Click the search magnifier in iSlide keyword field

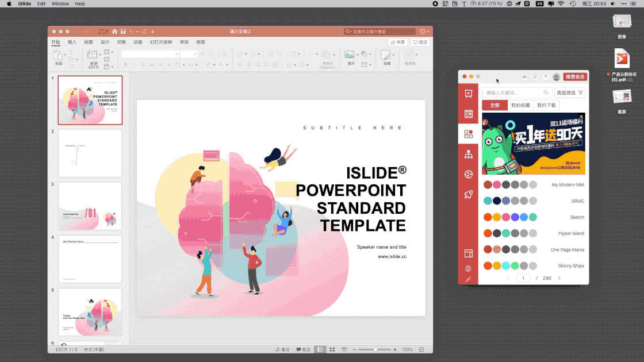pos(546,93)
